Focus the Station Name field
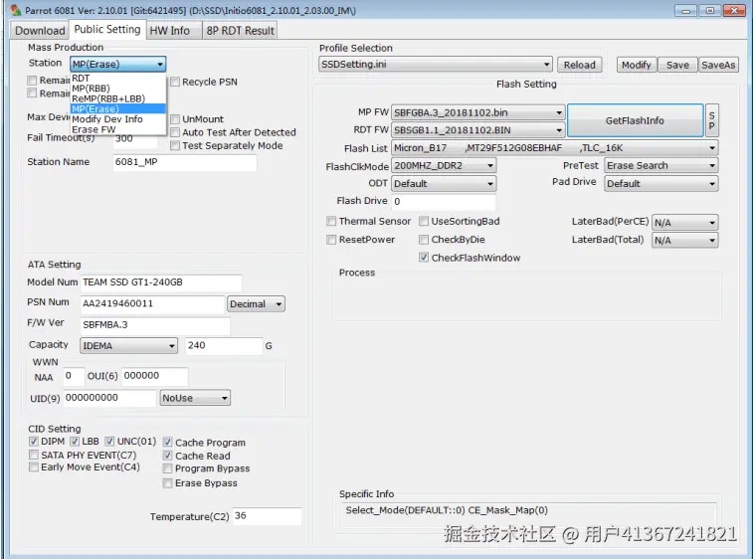 [x=184, y=162]
